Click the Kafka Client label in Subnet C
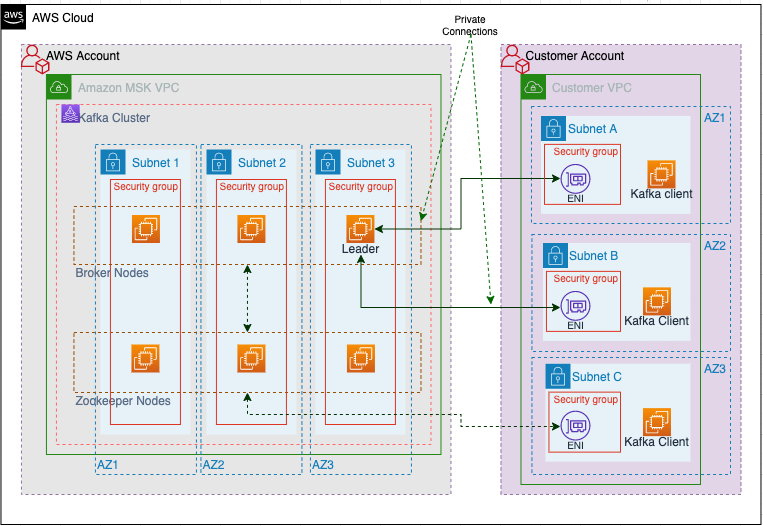Screen dimensions: 763x526 656,442
